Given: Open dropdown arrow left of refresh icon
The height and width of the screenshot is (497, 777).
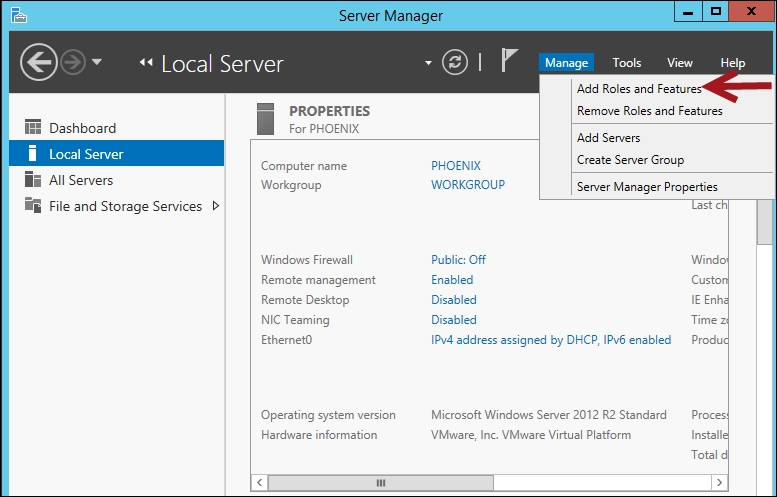Looking at the screenshot, I should 429,63.
